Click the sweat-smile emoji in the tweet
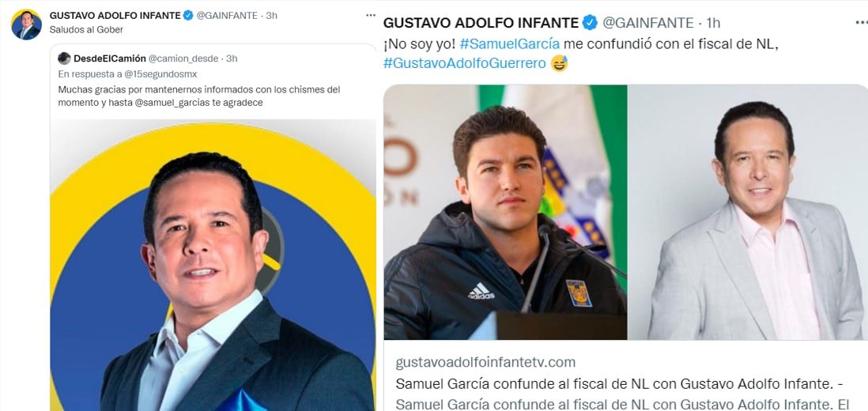Image resolution: width=868 pixels, height=411 pixels. pos(559,63)
